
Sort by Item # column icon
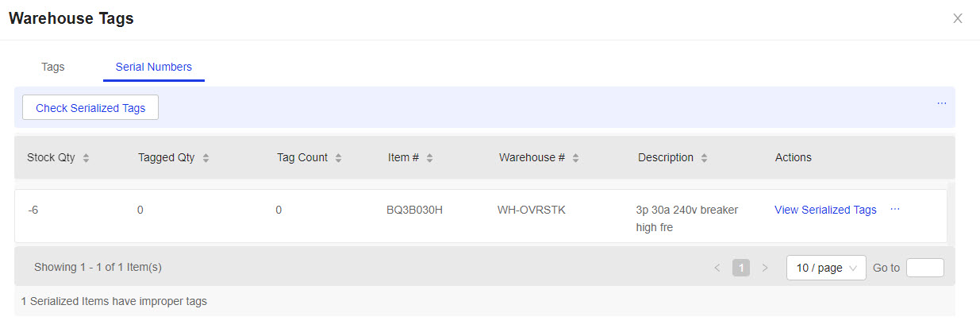point(429,158)
